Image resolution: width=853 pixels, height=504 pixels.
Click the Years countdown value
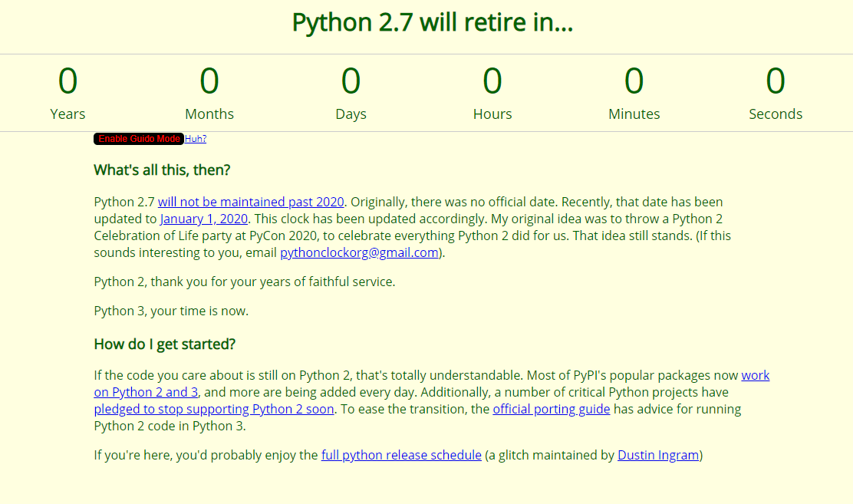pos(68,81)
